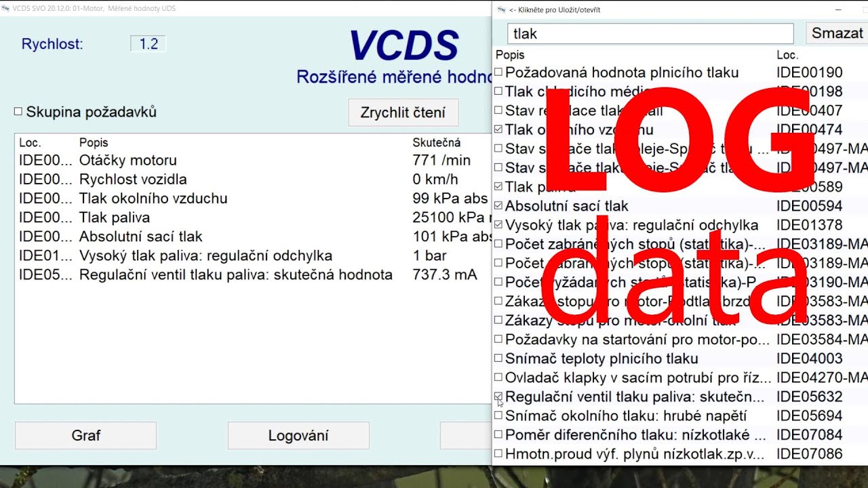Check Snímač teploty plnicího tlaku box

click(499, 358)
